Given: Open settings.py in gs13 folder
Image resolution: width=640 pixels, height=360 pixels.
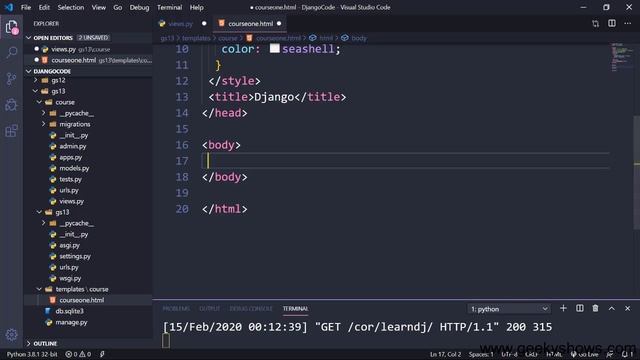Looking at the screenshot, I should point(75,256).
